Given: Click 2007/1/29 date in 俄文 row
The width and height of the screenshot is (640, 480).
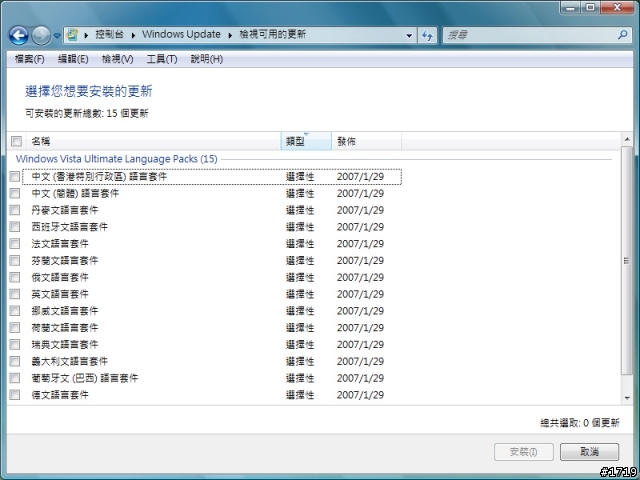Looking at the screenshot, I should tap(360, 278).
